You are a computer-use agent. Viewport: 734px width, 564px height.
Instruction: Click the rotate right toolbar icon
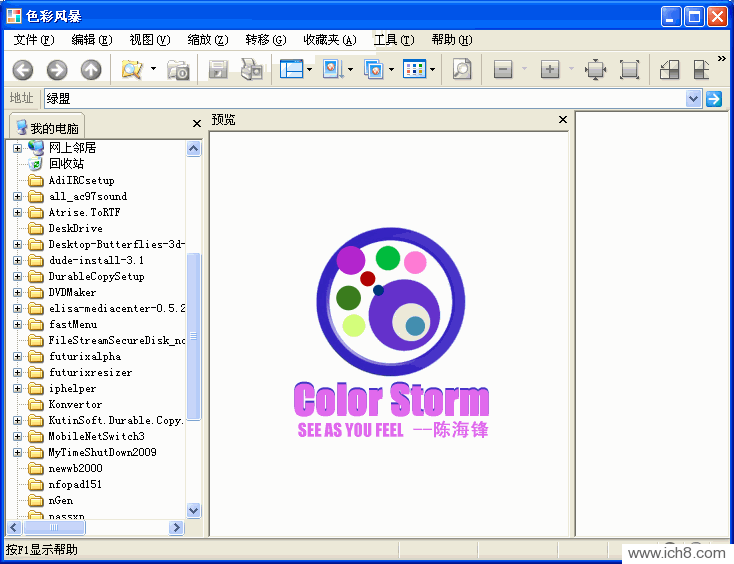[701, 70]
